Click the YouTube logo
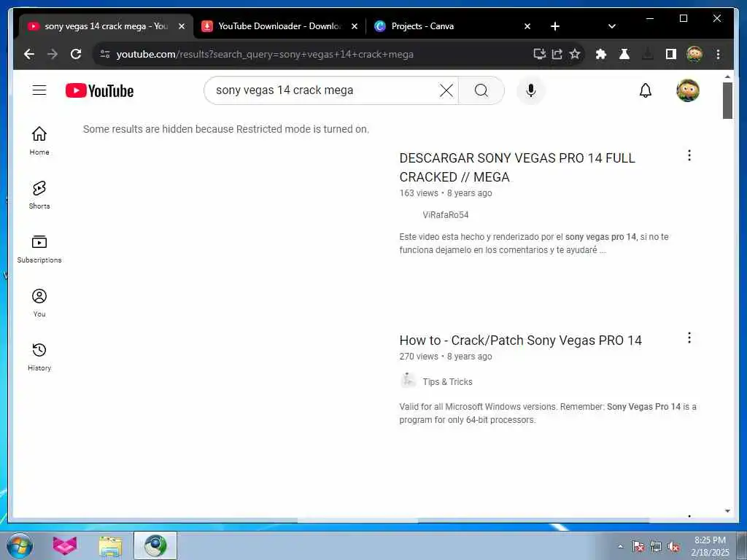The height and width of the screenshot is (560, 747). point(99,90)
